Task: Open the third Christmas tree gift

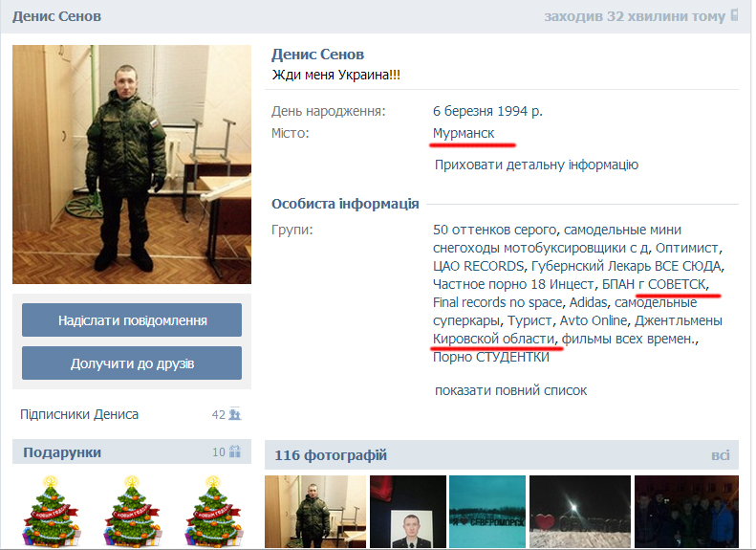Action: coord(212,511)
